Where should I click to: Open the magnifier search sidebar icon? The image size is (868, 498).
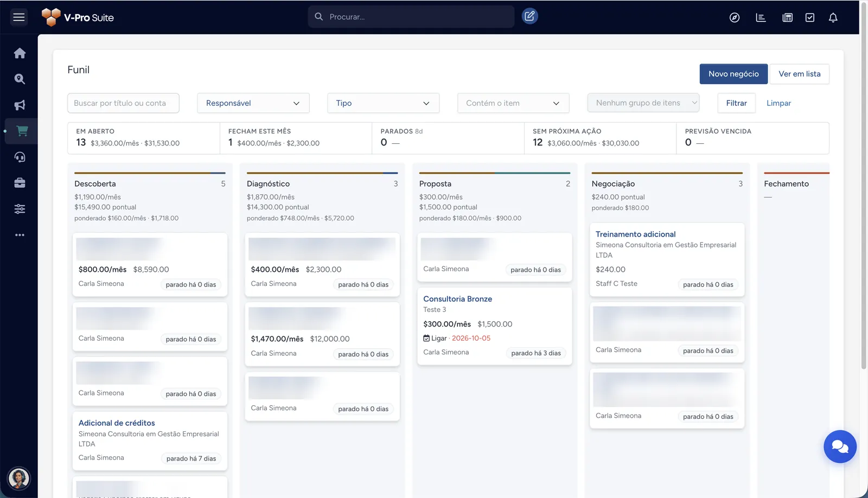pos(20,79)
